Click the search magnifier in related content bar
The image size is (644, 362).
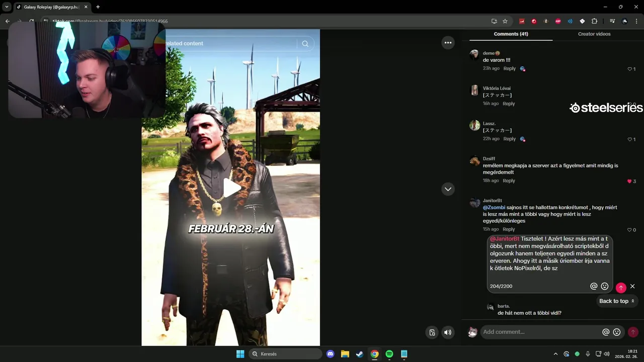[x=305, y=44]
